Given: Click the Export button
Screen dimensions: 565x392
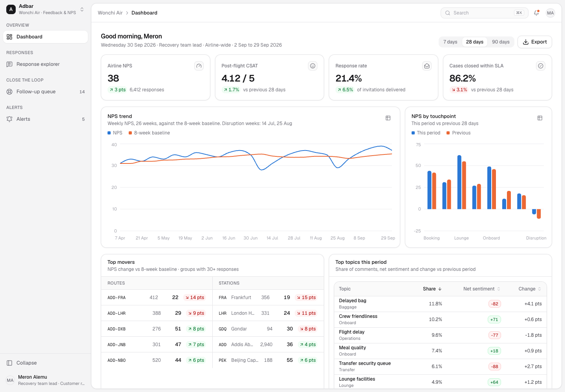Looking at the screenshot, I should tap(535, 42).
